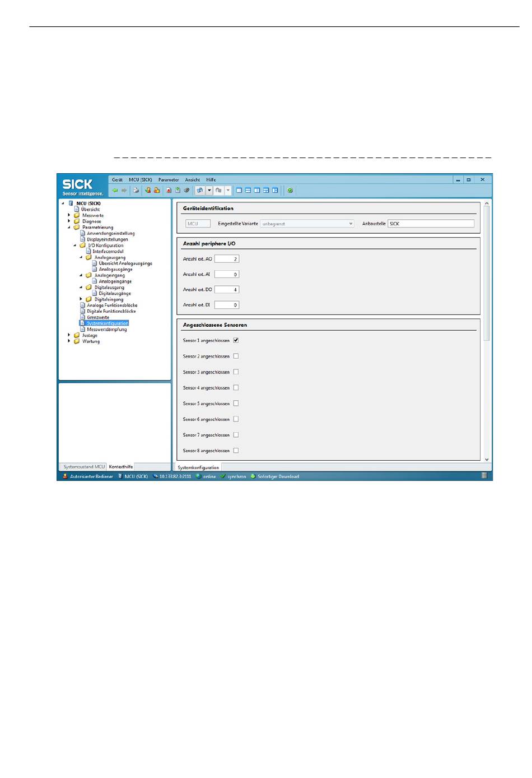Click the Sofortiger Download status icon
The height and width of the screenshot is (778, 532).
click(253, 476)
